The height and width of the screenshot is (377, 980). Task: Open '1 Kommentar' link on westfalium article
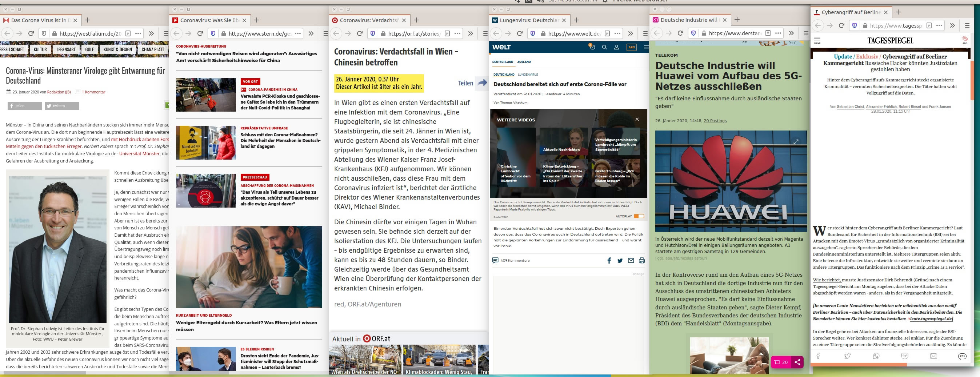click(x=93, y=92)
